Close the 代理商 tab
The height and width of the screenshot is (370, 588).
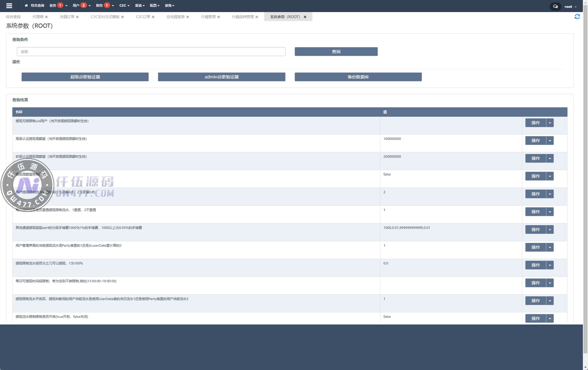(46, 17)
